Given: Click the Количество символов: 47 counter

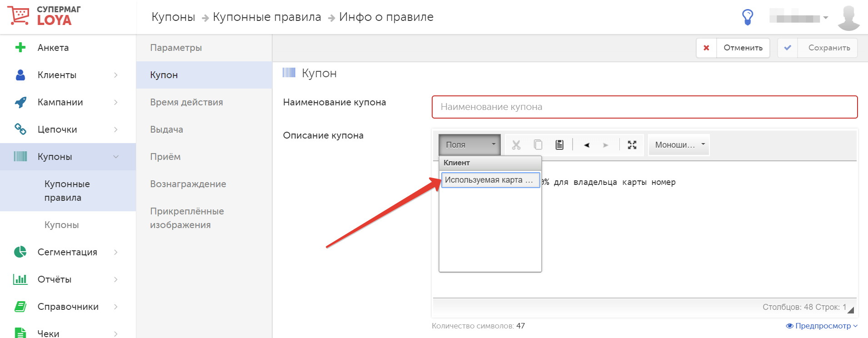Looking at the screenshot, I should tap(478, 326).
